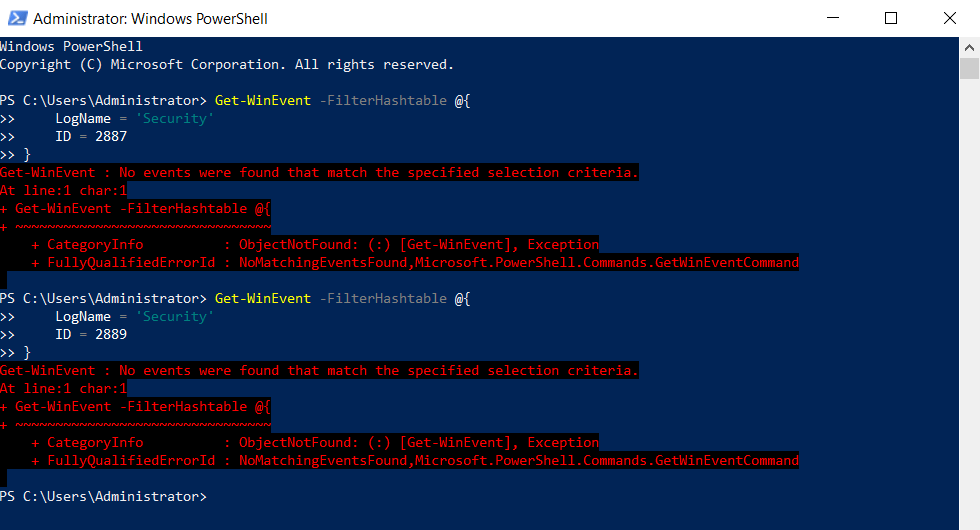Click the scrollbar up arrow
Screen dimensions: 980x530
tap(969, 47)
